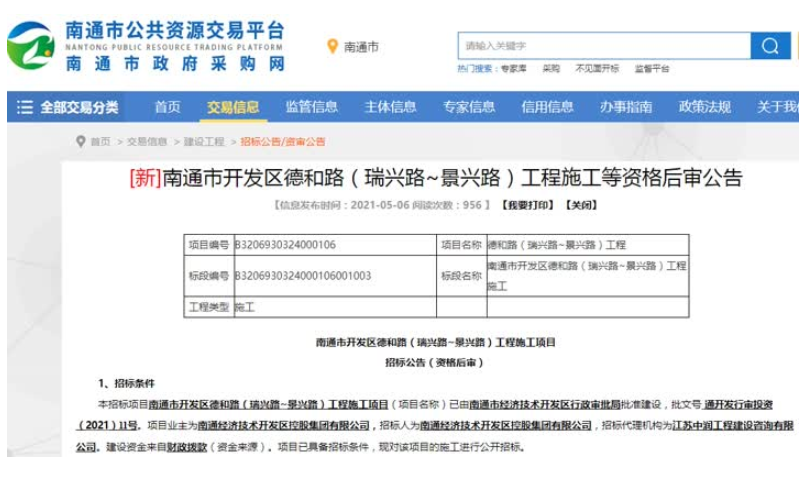Click underlined 南通市经济技术开发区行政审批局 text
The image size is (808, 478).
(x=545, y=404)
